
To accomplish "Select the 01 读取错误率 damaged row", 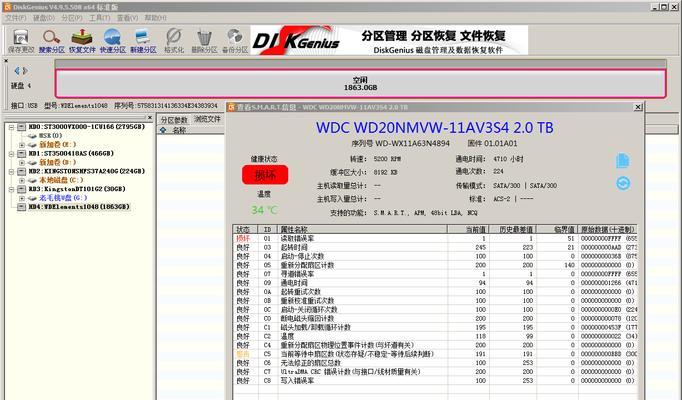I will click(x=435, y=238).
